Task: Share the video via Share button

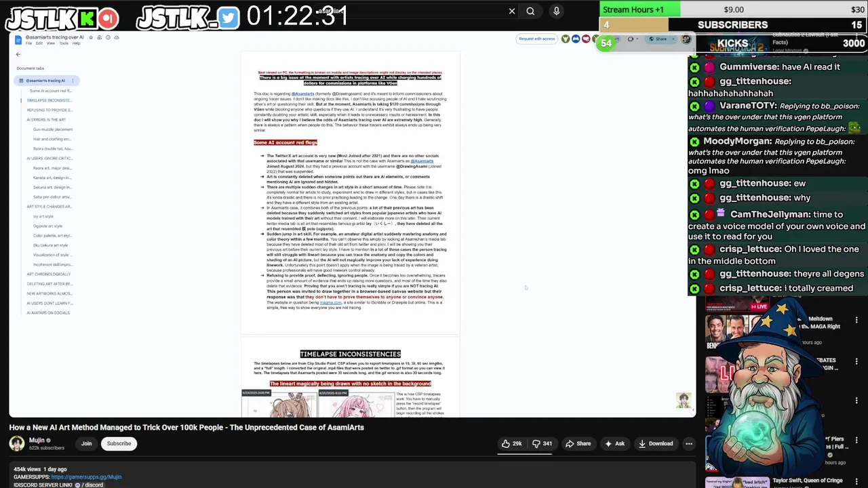Action: (x=578, y=444)
